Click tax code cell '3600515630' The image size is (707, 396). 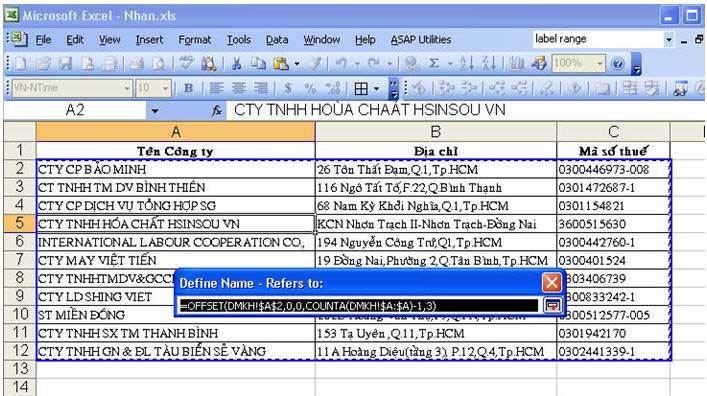tap(613, 224)
